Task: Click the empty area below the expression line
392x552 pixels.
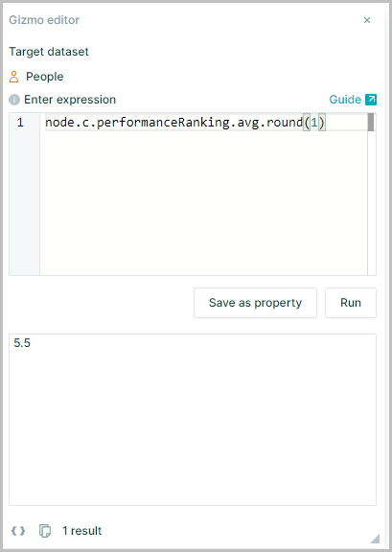Action: tap(203, 203)
